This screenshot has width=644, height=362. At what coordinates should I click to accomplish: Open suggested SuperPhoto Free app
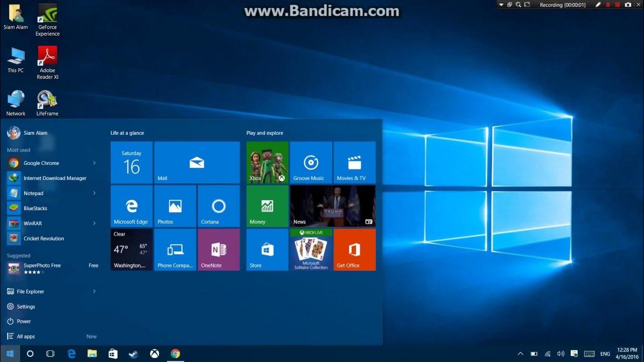(x=52, y=268)
